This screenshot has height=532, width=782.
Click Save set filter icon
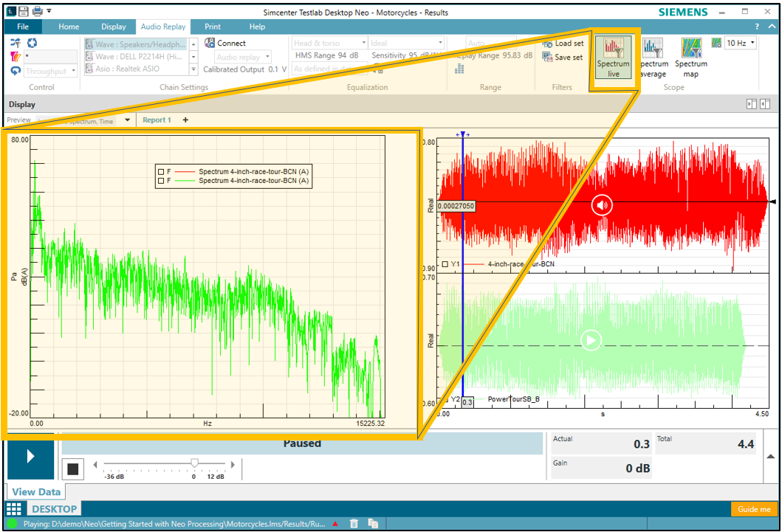[547, 58]
